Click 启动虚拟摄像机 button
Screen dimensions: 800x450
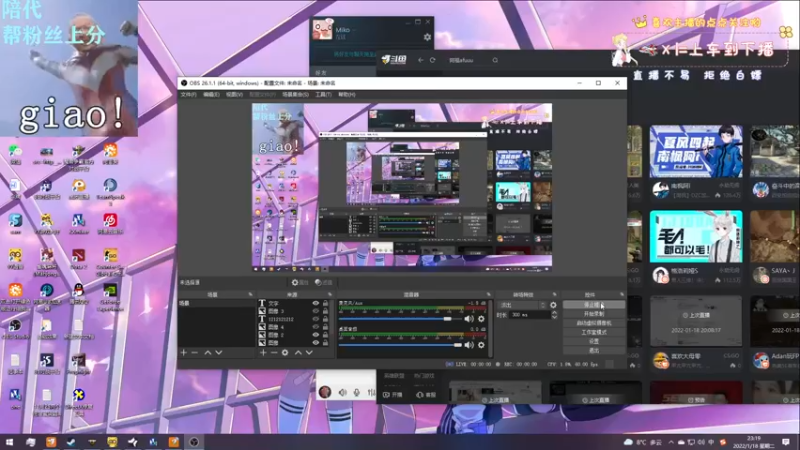point(594,323)
